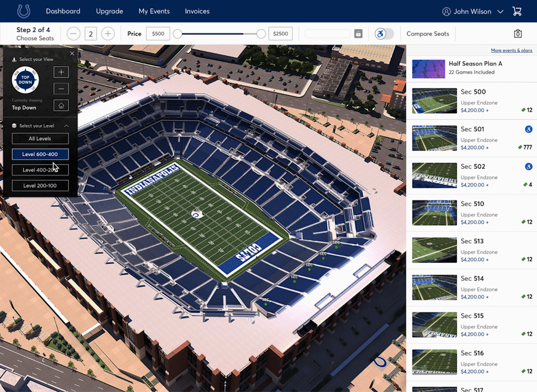Open Sec 516 seat view thumbnail

tap(434, 362)
